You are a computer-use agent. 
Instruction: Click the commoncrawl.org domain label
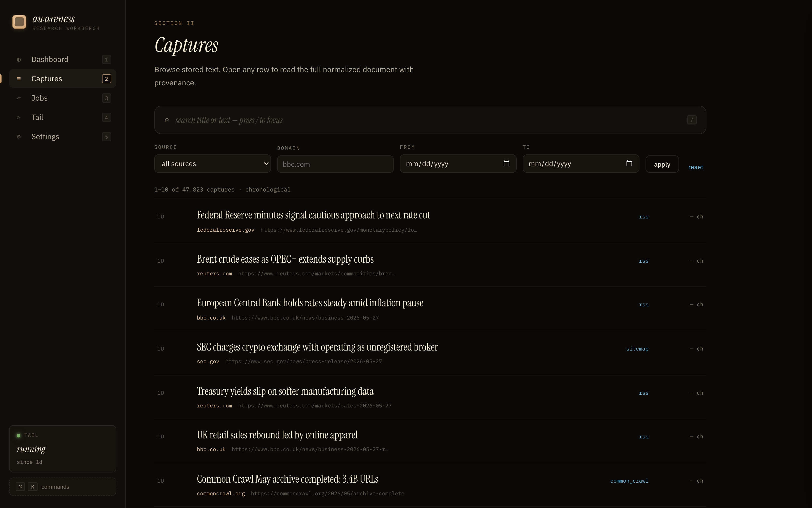click(x=221, y=494)
